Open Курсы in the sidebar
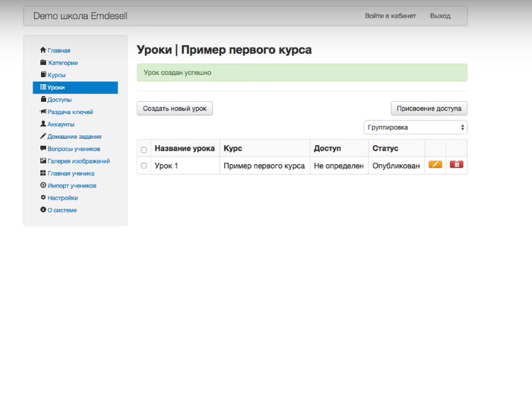The height and width of the screenshot is (399, 532). click(x=57, y=75)
